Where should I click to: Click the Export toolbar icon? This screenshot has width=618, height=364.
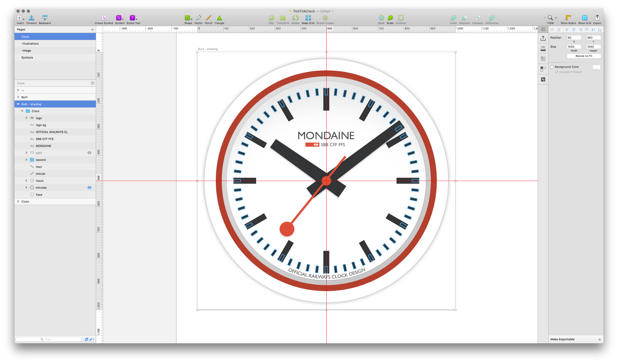[597, 18]
